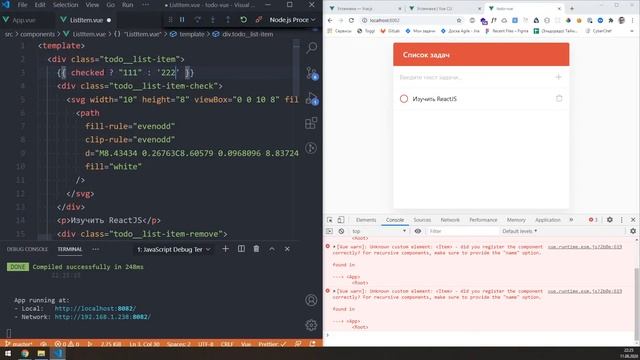Open the Run menu
Screen dimensions: 640x360
128,5
